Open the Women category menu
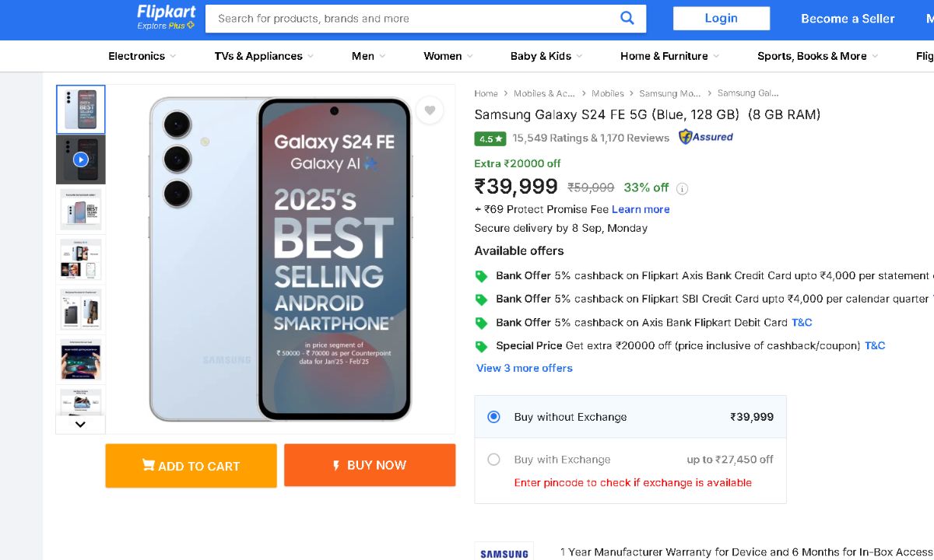Screen dimensions: 934x560 [x=448, y=56]
